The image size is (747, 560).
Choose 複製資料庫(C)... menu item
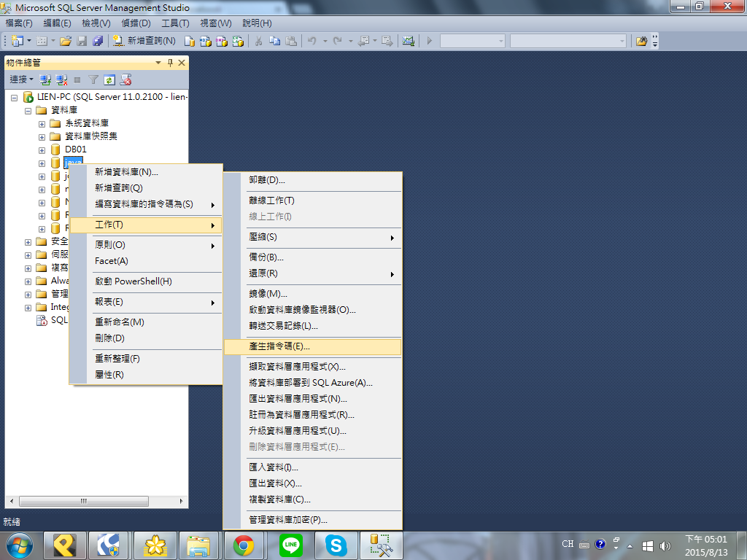(312, 499)
